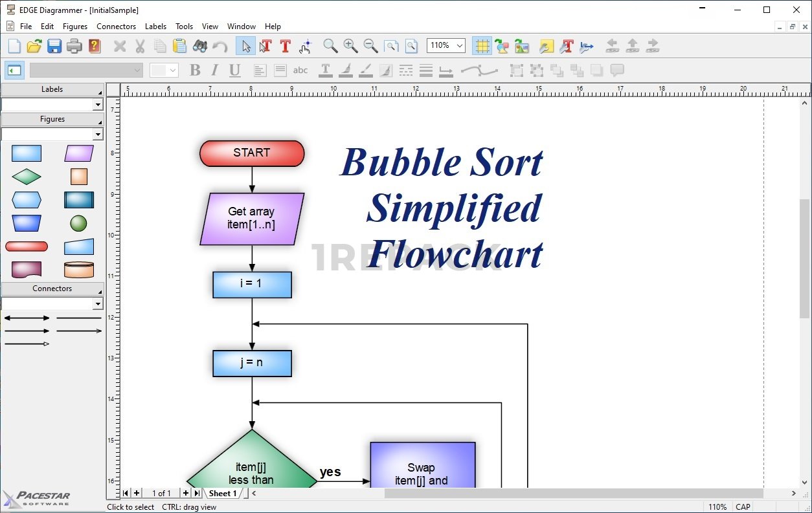This screenshot has width=812, height=513.
Task: Save the diagram with the floppy disk icon
Action: click(54, 46)
